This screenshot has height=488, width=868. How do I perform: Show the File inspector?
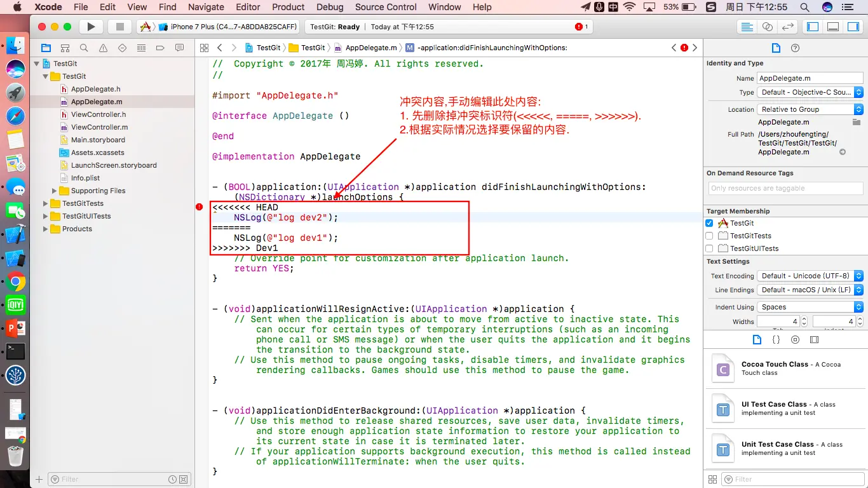[775, 48]
